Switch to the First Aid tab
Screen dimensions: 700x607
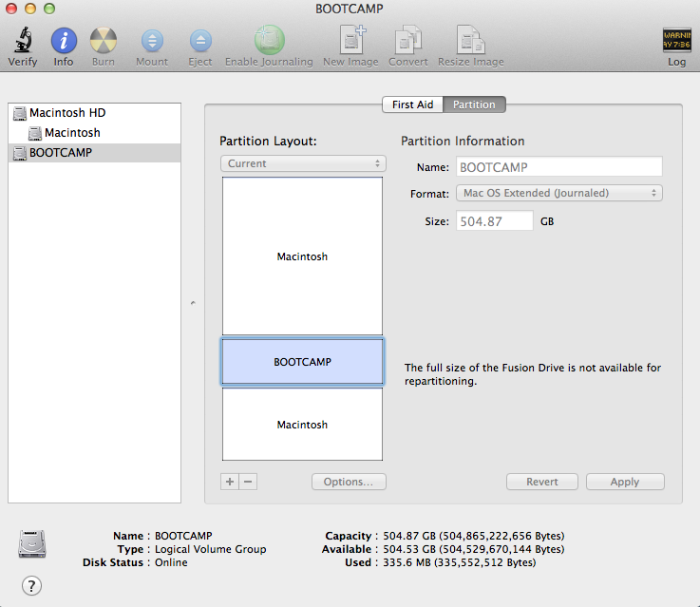412,104
